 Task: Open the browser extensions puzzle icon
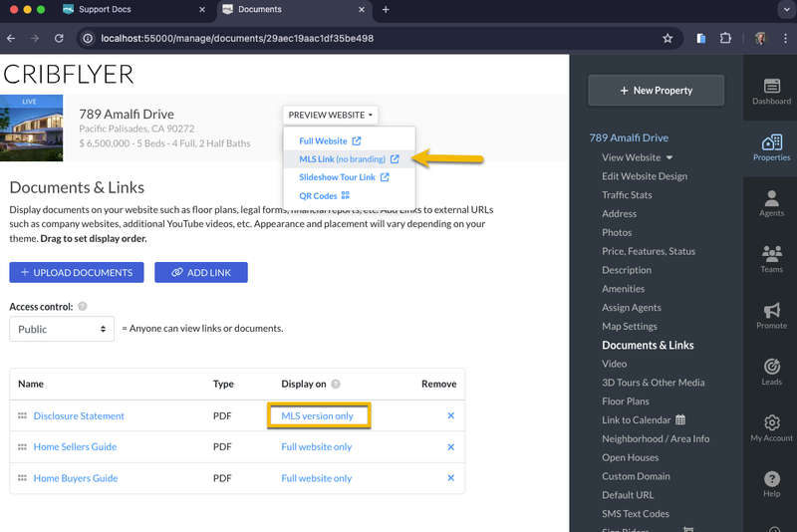coord(725,38)
